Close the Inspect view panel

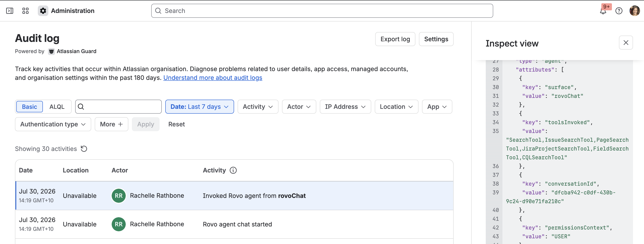tap(626, 43)
